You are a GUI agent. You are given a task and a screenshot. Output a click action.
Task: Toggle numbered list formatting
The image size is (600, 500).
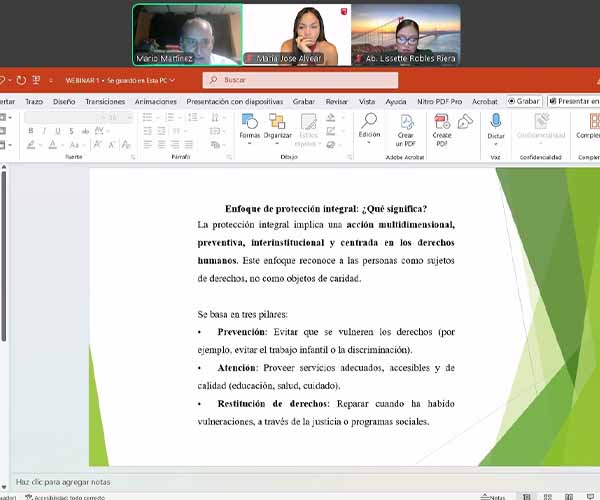pos(170,117)
